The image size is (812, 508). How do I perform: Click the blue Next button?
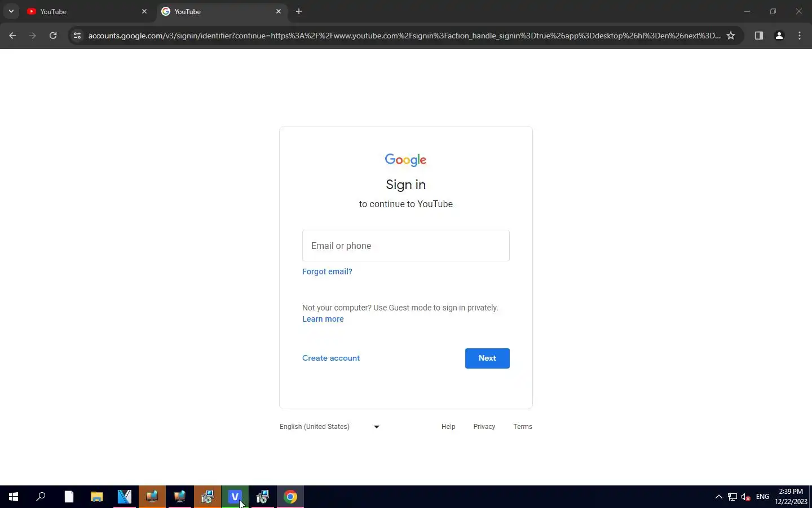tap(487, 358)
